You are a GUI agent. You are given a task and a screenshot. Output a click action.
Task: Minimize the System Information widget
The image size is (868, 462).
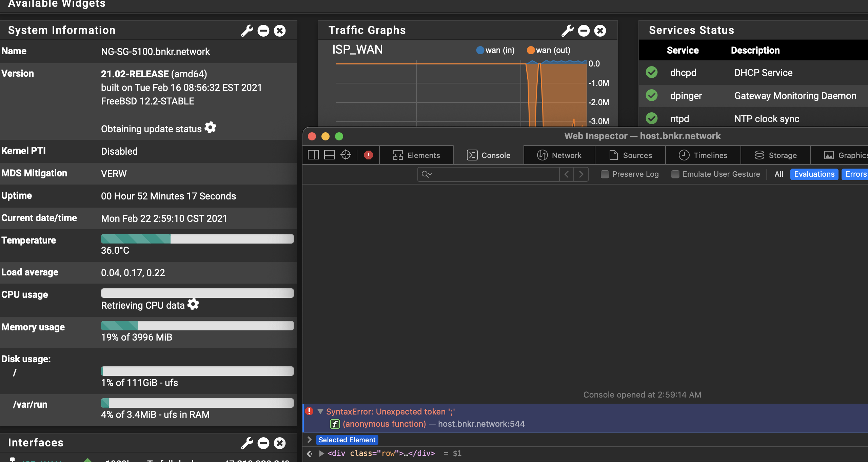tap(263, 31)
